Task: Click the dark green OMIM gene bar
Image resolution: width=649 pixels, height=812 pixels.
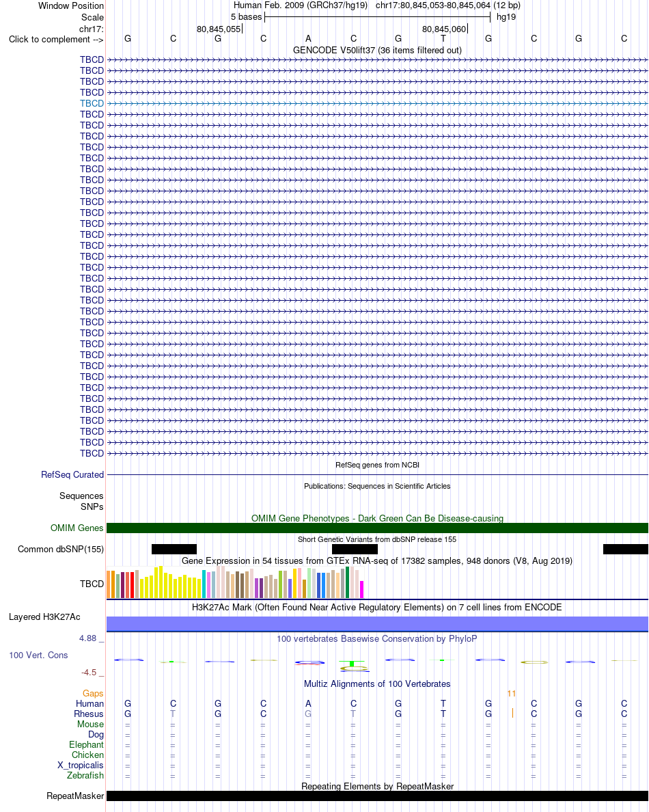Action: coord(377,528)
